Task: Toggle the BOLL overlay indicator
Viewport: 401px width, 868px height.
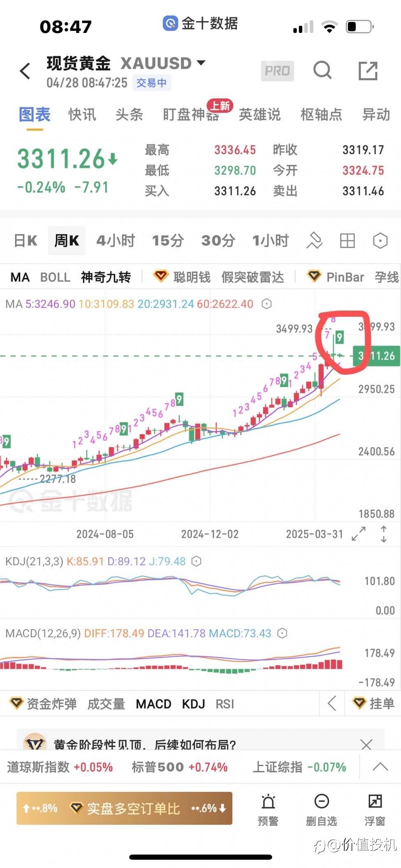Action: tap(55, 277)
